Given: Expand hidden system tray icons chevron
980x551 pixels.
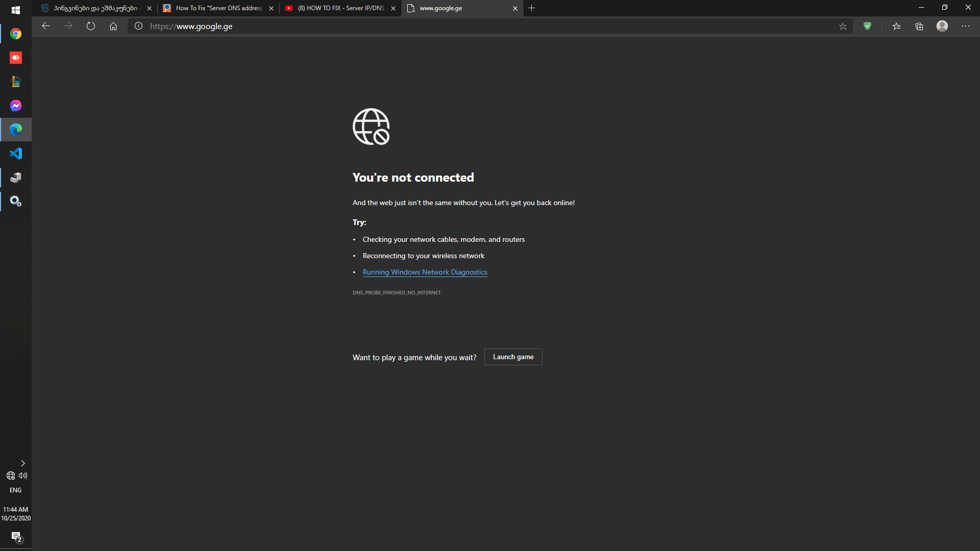Looking at the screenshot, I should (x=22, y=463).
